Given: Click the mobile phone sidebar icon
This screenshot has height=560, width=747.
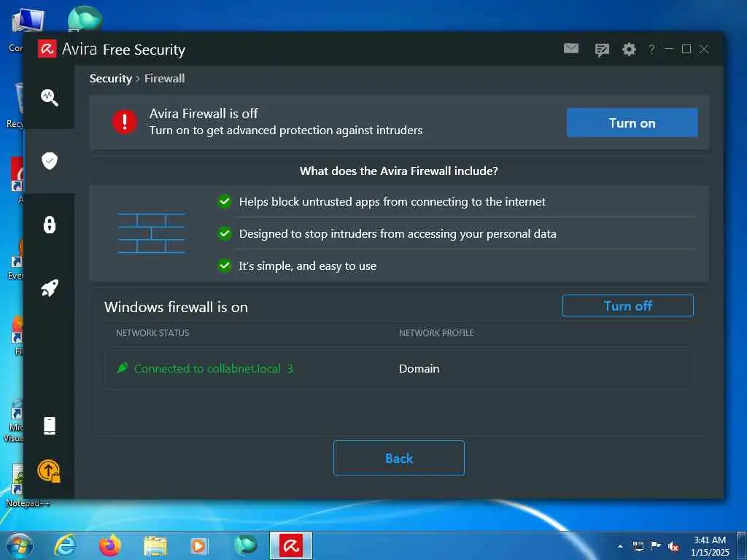Looking at the screenshot, I should [49, 426].
